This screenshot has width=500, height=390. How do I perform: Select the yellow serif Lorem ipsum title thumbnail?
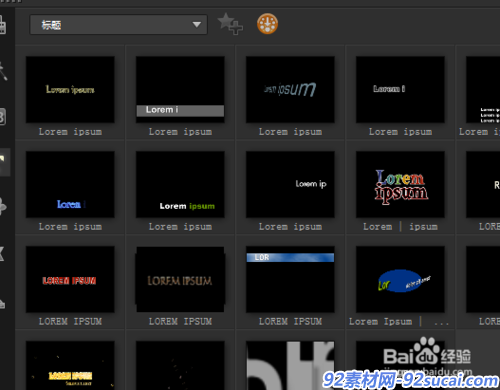tap(70, 89)
